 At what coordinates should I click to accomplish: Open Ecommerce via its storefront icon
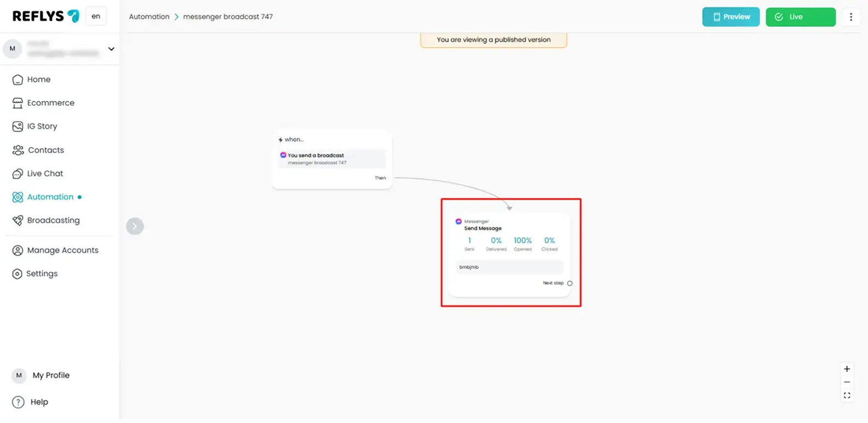(x=18, y=103)
